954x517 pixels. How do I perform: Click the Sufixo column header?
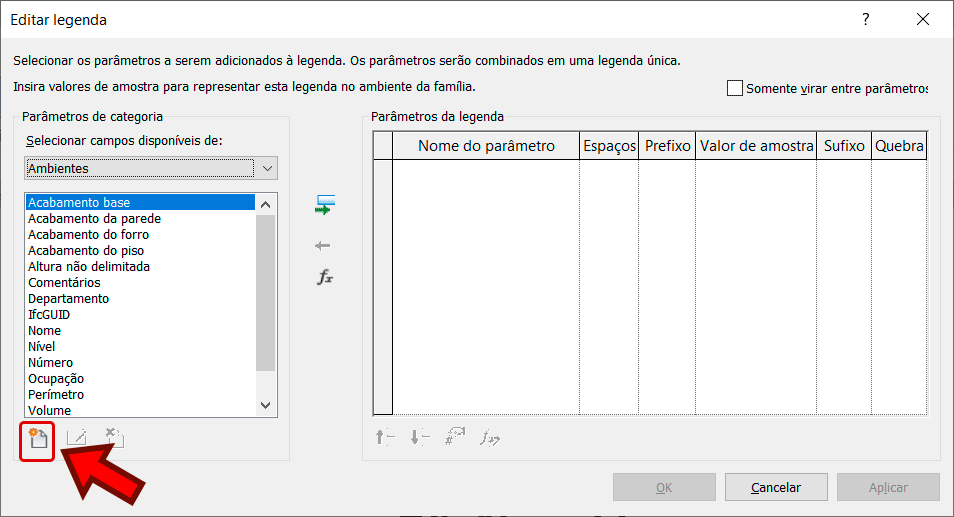(x=844, y=146)
